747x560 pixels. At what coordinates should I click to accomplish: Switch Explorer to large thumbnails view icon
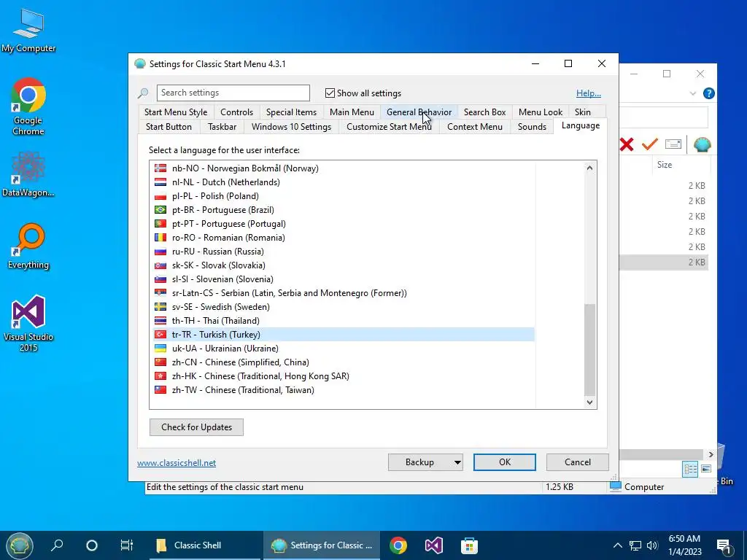tap(706, 469)
